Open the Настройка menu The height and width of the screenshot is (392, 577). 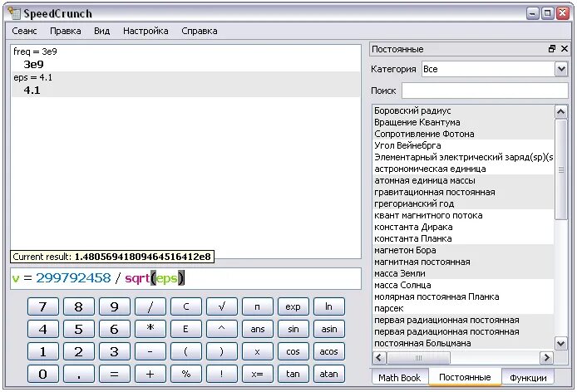pyautogui.click(x=145, y=31)
